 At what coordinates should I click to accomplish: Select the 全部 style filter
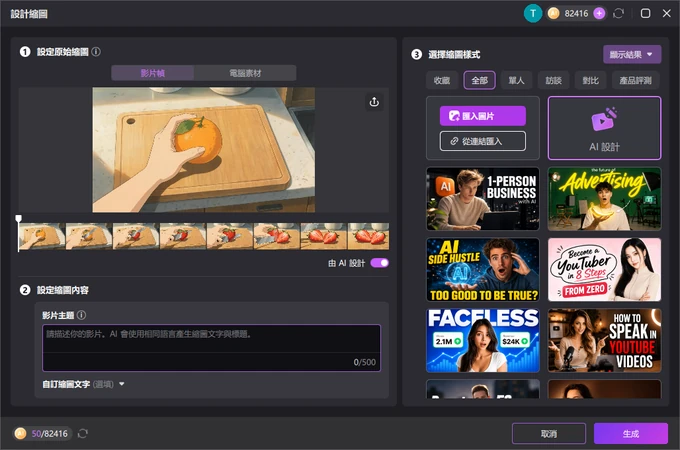pos(480,80)
